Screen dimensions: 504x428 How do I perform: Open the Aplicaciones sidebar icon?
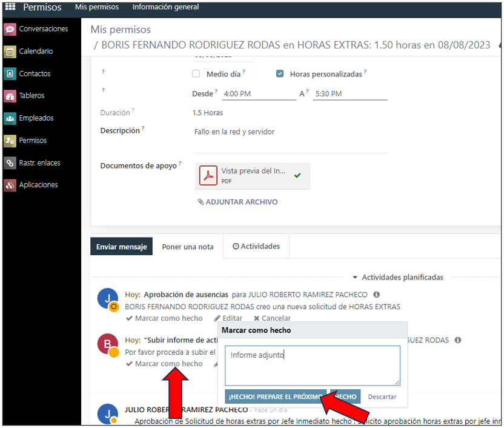pyautogui.click(x=10, y=185)
